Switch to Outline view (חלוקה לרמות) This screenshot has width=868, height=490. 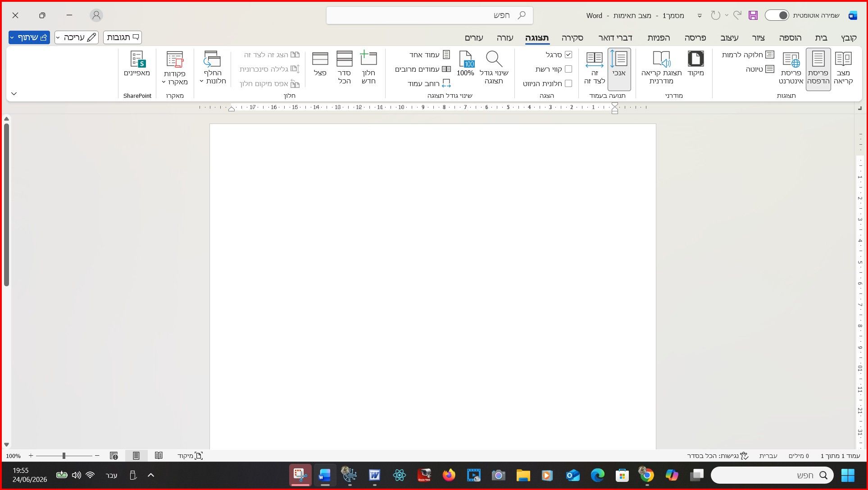[x=748, y=55]
